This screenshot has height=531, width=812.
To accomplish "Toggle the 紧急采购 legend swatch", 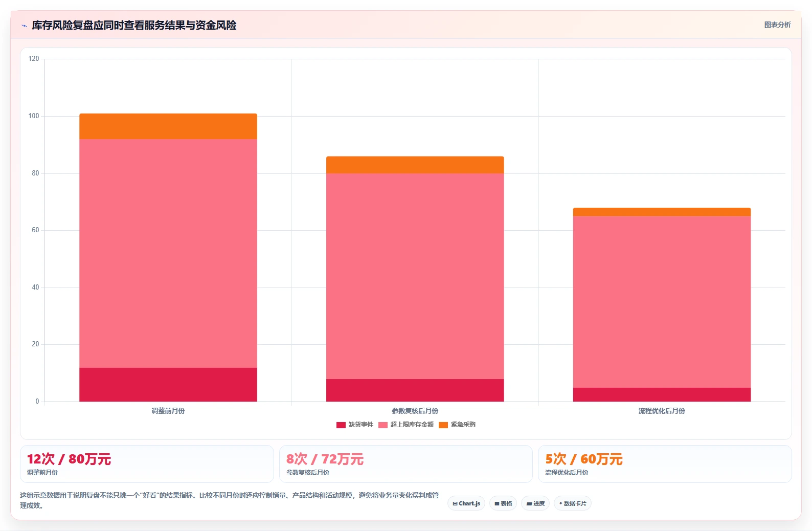I will pyautogui.click(x=443, y=425).
